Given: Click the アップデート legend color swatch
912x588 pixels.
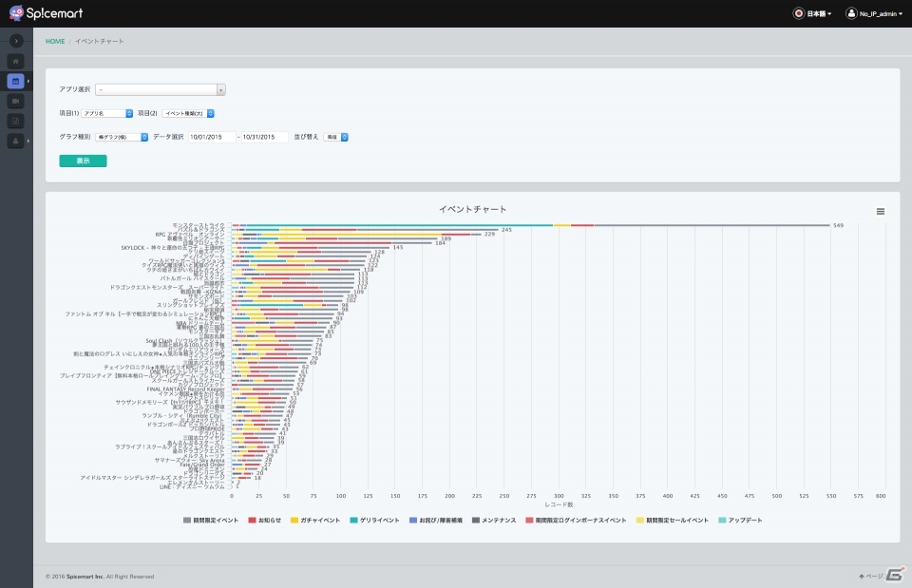Looking at the screenshot, I should (722, 521).
